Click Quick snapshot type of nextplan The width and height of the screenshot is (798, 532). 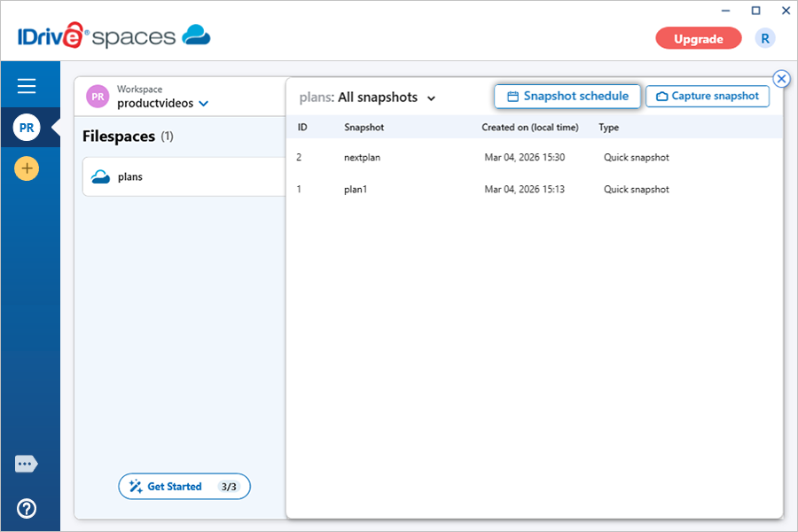pos(636,157)
